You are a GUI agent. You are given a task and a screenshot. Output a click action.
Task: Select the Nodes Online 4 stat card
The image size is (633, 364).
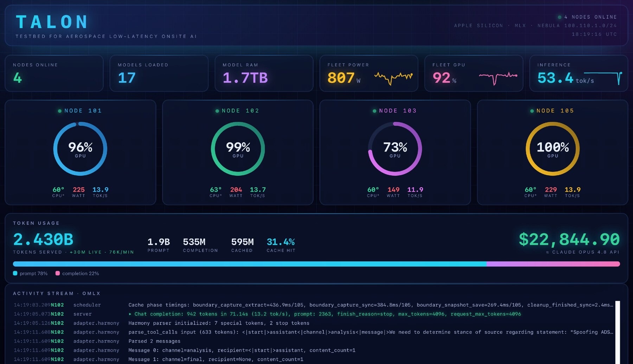point(54,73)
